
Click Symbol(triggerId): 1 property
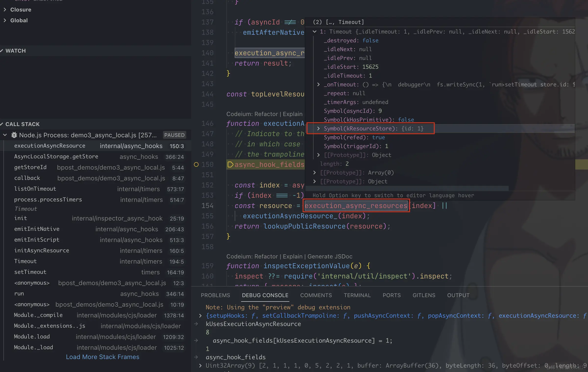(356, 146)
